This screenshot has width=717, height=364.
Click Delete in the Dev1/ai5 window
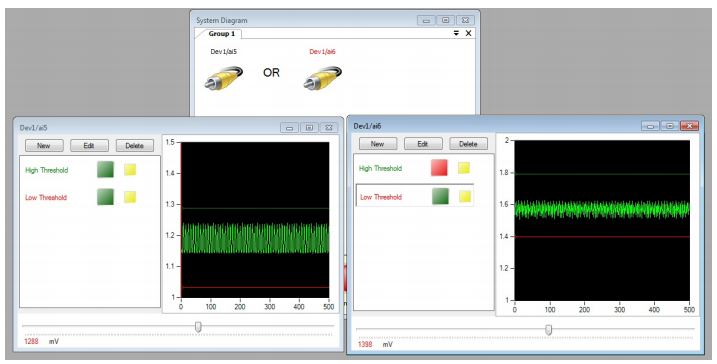pos(135,145)
